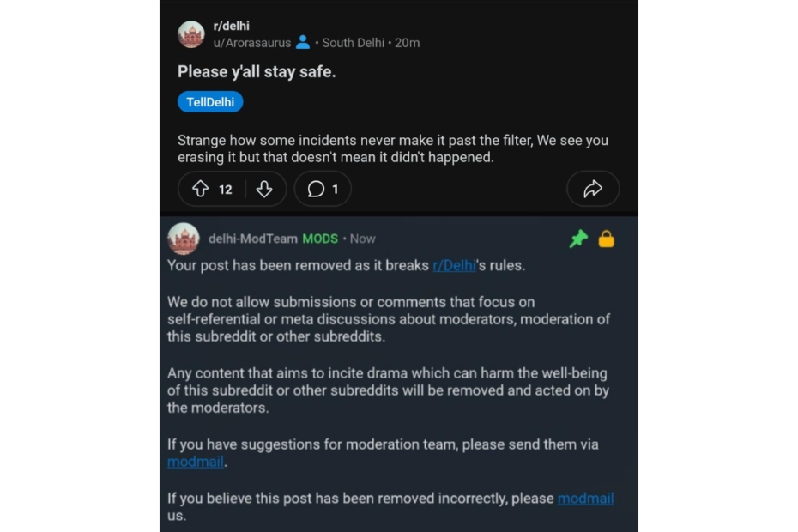Go to the r/delhi subreddit name
Image resolution: width=798 pixels, height=532 pixels.
point(231,27)
